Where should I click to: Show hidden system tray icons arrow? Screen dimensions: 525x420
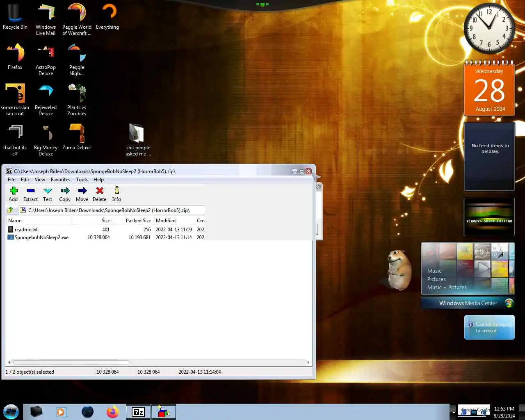[453, 412]
